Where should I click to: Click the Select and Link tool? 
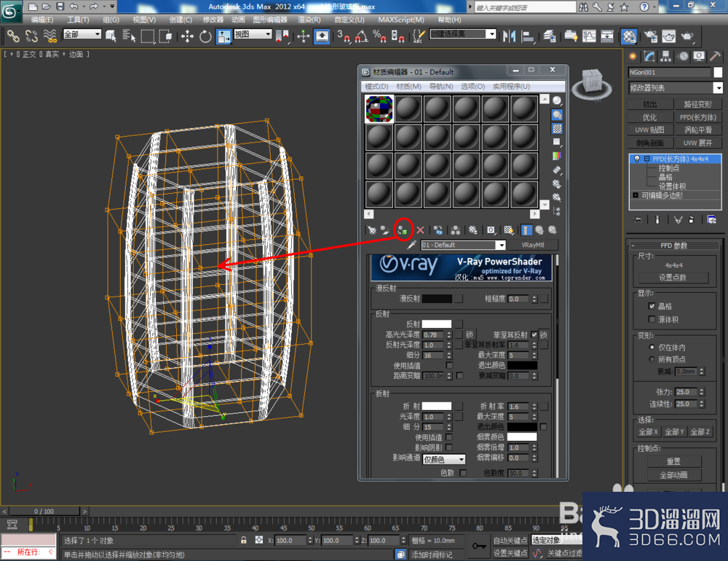click(13, 36)
